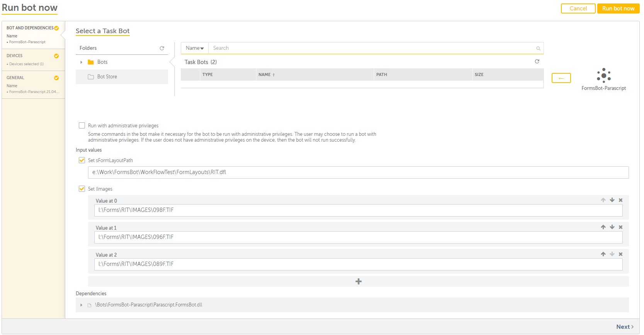Move Value at 2 down
Screen dimensions: 644x335
[612, 254]
